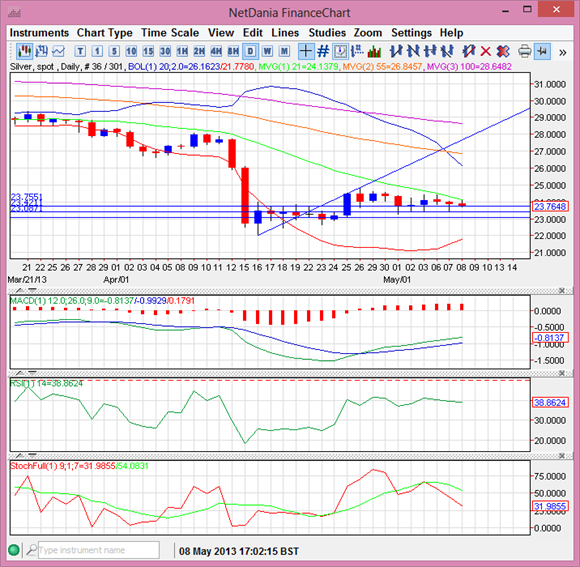Viewport: 580px width, 567px height.
Task: Switch to 15 minute time scale
Action: 148,51
